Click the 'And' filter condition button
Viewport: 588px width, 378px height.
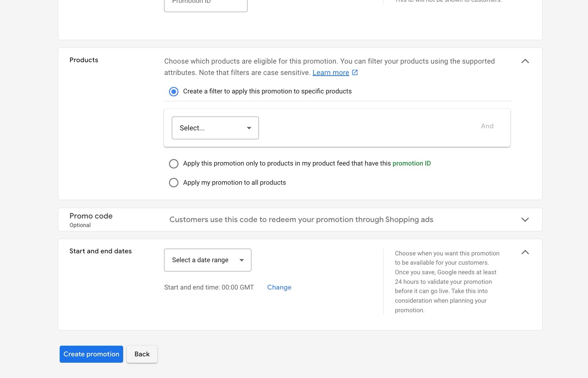pos(487,126)
